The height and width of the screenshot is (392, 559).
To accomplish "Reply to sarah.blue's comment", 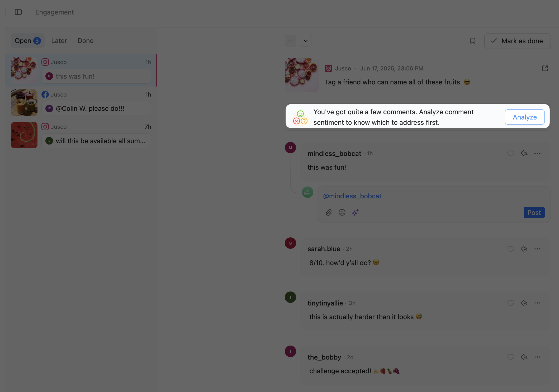I will point(524,249).
